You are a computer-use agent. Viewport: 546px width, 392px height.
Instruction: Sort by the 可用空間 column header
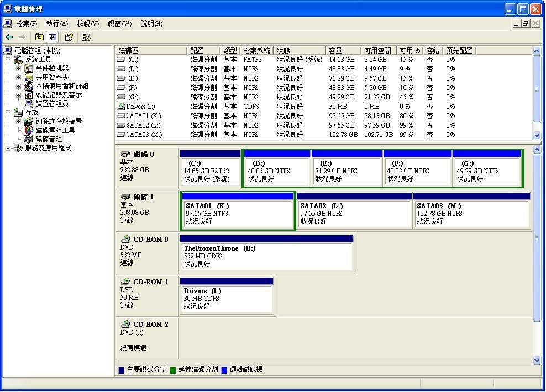coord(379,50)
